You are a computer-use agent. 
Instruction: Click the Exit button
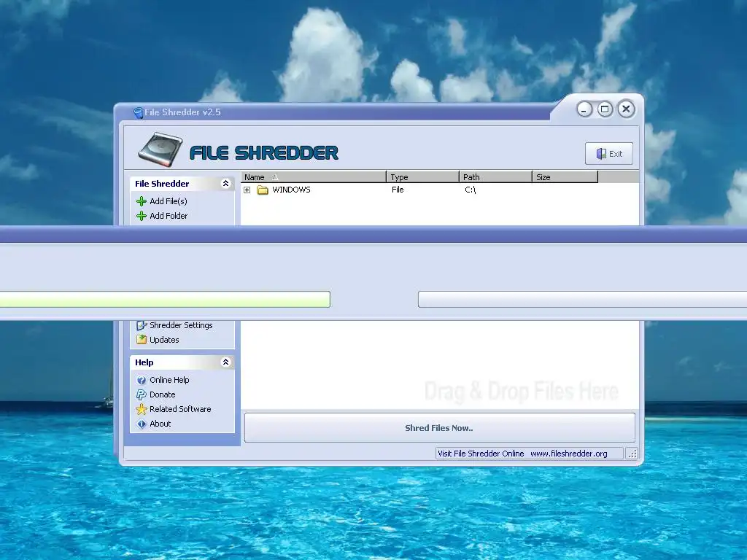[609, 154]
